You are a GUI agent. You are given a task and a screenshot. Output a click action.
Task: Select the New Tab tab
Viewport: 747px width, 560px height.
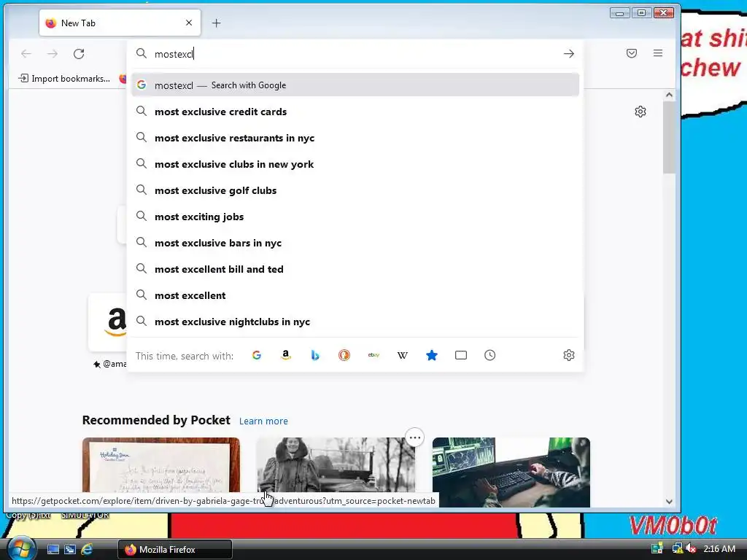pos(120,23)
